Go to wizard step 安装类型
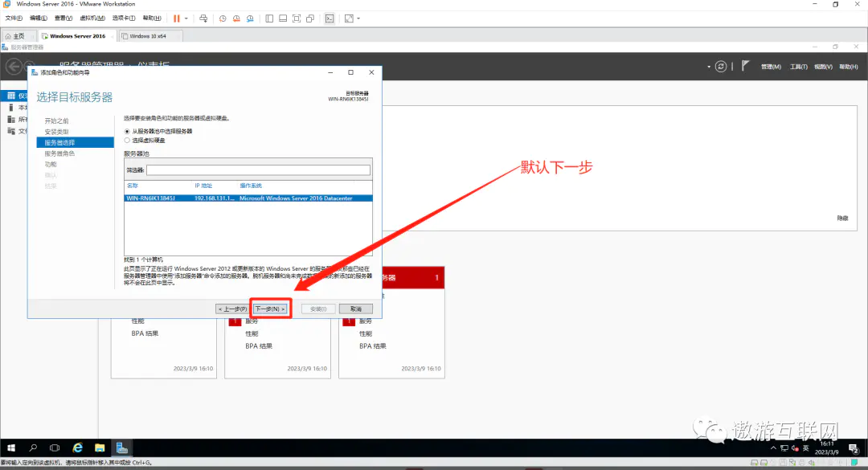Viewport: 868px width, 470px height. [x=56, y=132]
